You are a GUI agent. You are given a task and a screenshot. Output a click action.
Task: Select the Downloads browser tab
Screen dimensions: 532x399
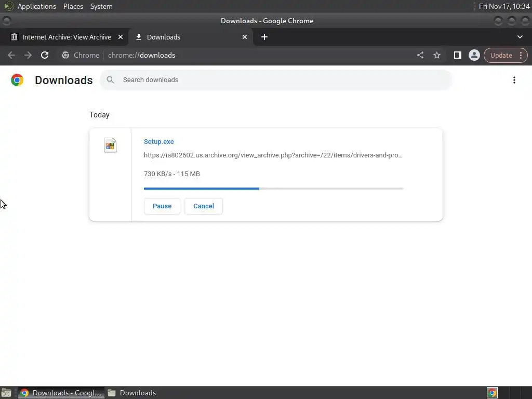(191, 37)
